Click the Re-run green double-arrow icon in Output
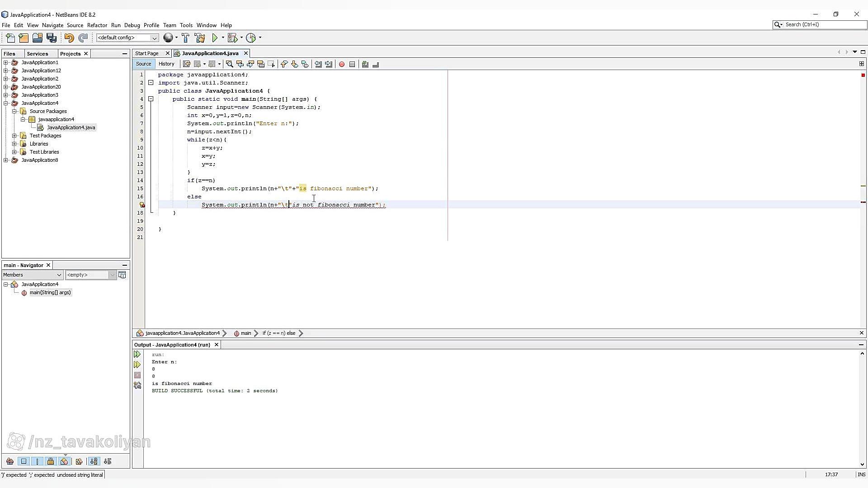This screenshot has width=868, height=488. (137, 354)
